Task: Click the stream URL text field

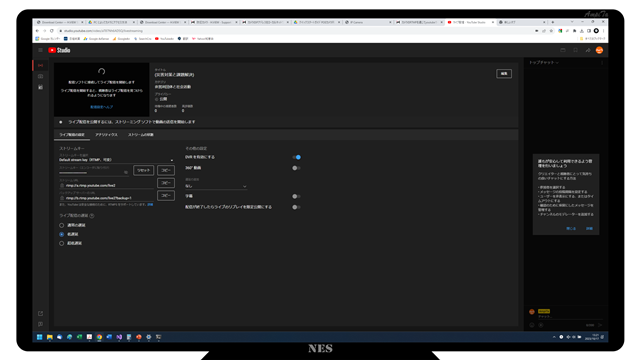Action: click(107, 185)
